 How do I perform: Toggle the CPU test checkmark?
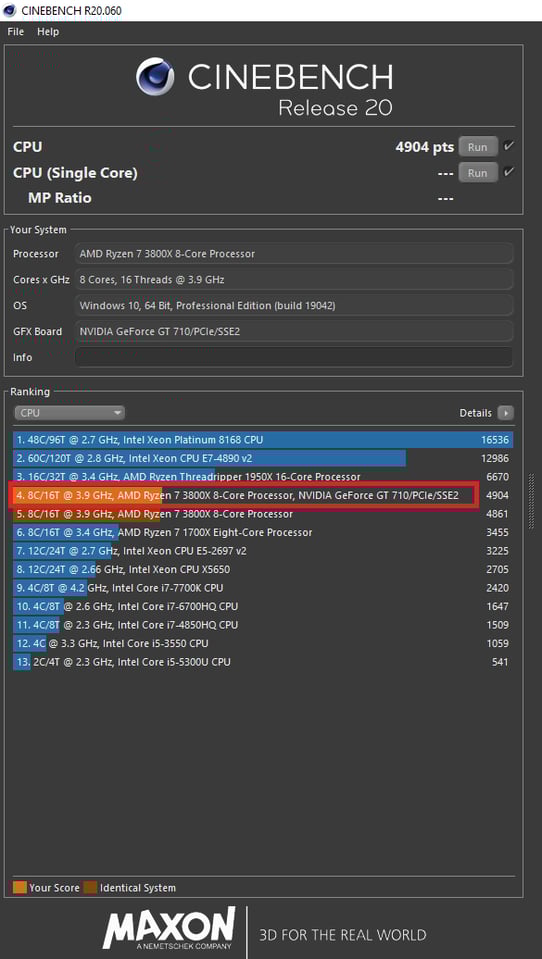click(508, 147)
